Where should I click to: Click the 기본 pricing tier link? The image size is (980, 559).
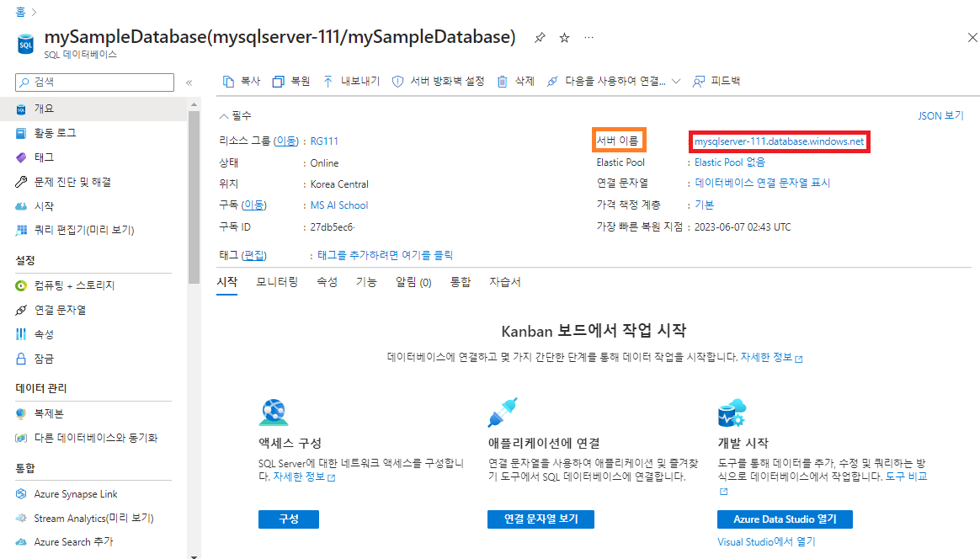tap(705, 205)
